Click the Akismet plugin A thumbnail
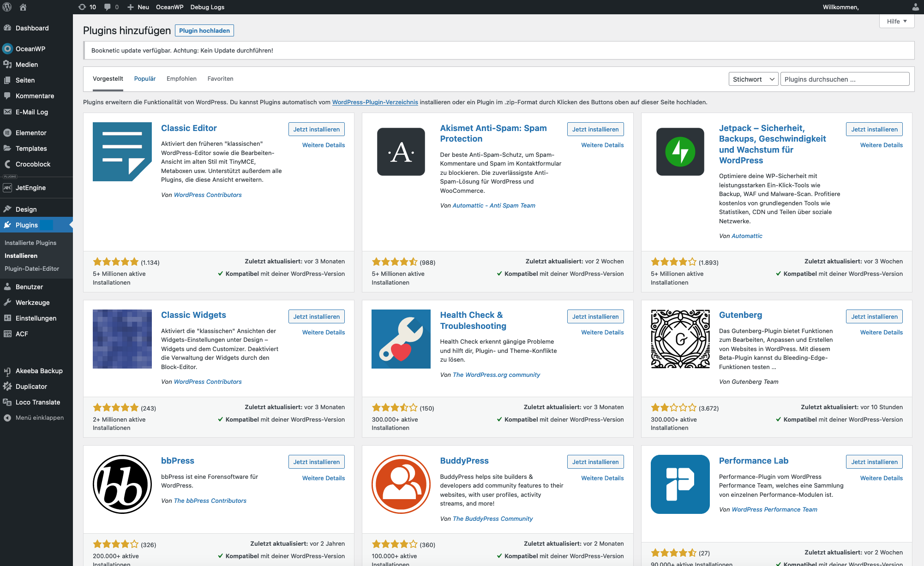 click(401, 152)
